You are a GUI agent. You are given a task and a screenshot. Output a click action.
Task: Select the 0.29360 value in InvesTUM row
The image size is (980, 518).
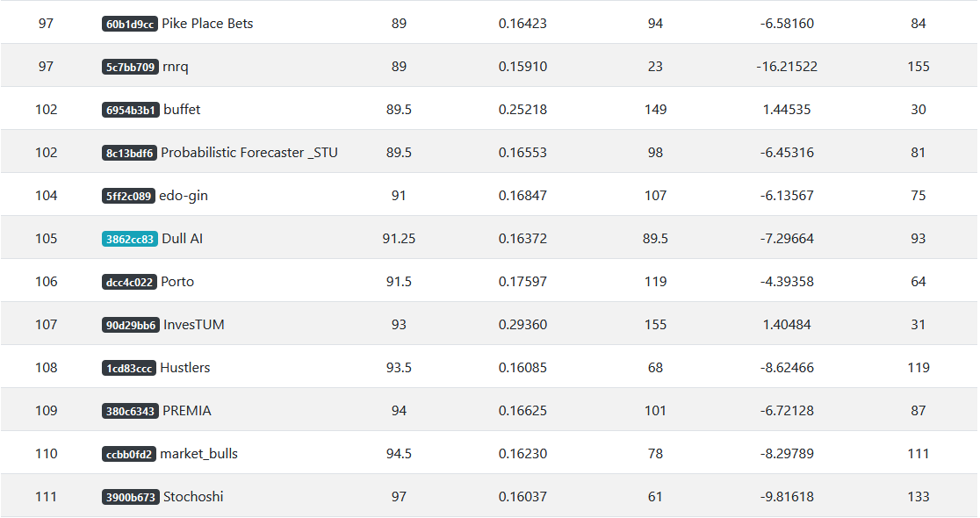522,325
